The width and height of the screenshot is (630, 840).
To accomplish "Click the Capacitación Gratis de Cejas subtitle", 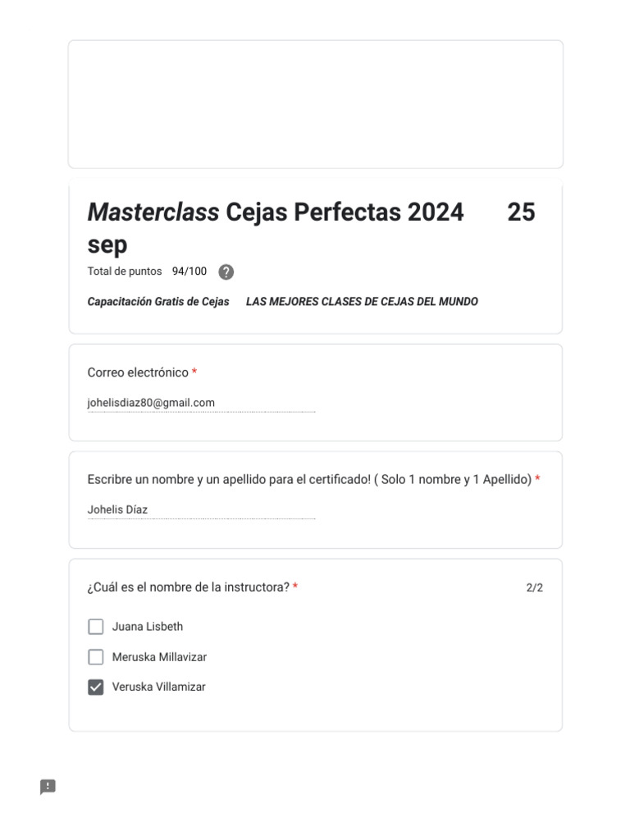I will pyautogui.click(x=158, y=302).
